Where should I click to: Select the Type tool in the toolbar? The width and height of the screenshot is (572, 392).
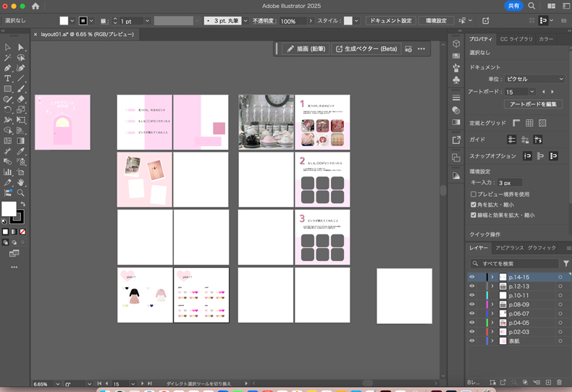[8, 78]
